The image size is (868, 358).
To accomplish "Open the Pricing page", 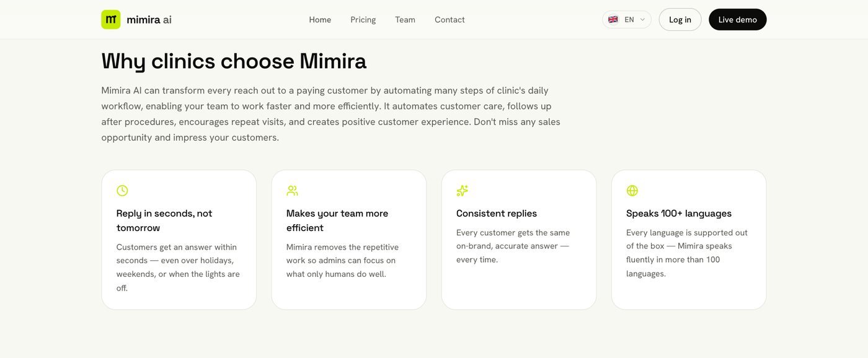I will tap(363, 20).
